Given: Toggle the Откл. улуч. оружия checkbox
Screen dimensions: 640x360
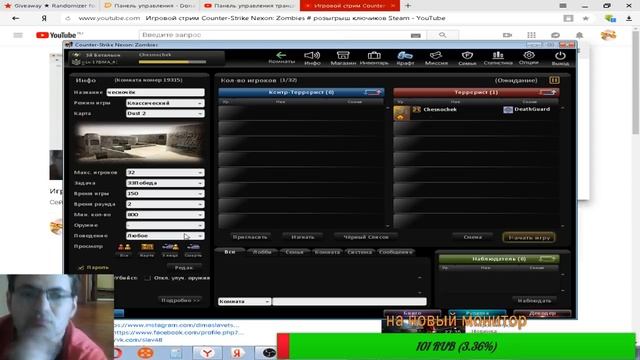Looking at the screenshot, I should tap(147, 278).
